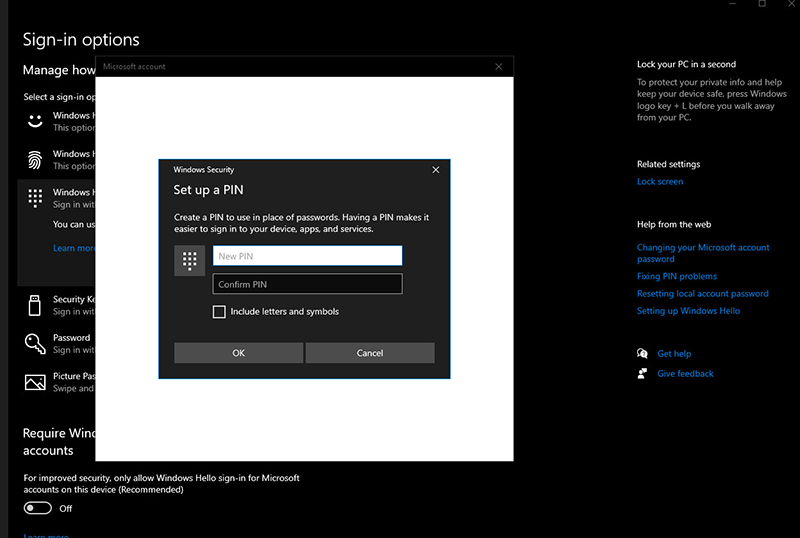This screenshot has height=538, width=800.
Task: Enable Include letters and symbols checkbox
Action: 219,312
